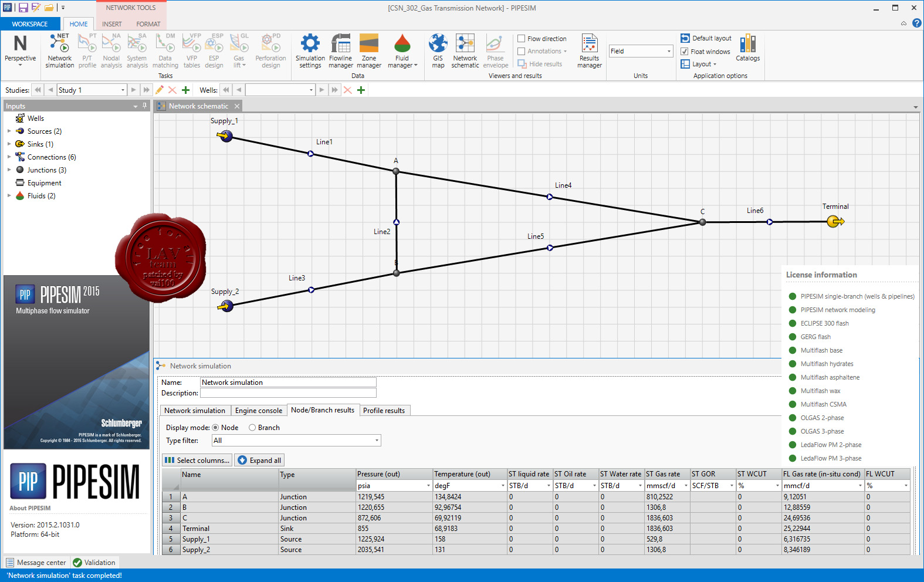Run the Network simulation task
The width and height of the screenshot is (924, 582).
(x=60, y=51)
